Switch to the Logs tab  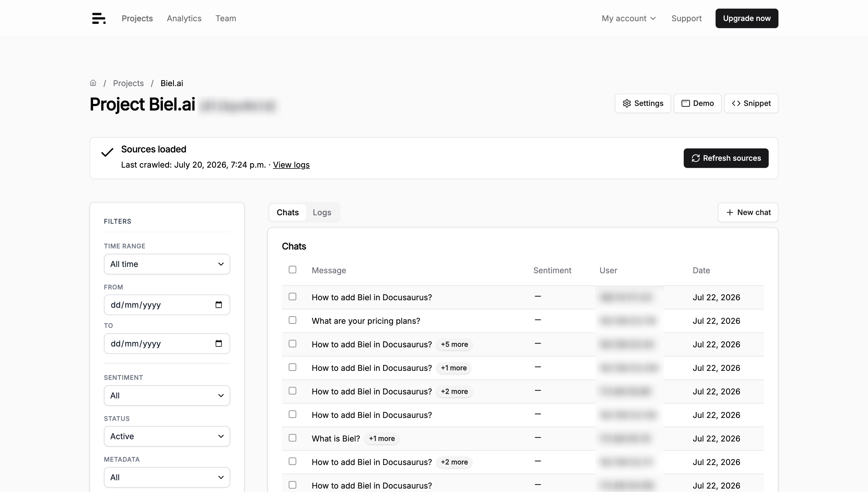tap(322, 212)
